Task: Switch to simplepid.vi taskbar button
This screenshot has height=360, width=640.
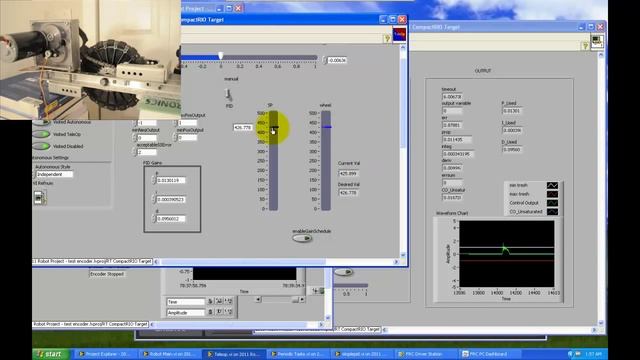Action: coord(361,354)
